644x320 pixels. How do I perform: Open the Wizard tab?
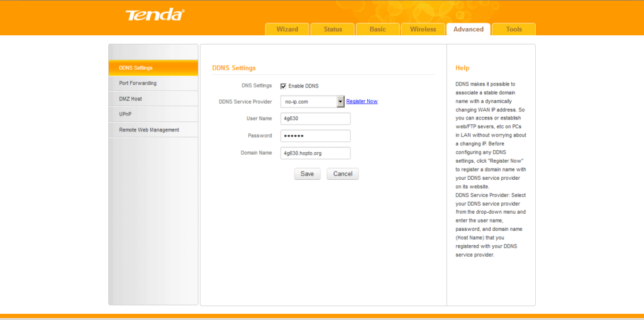click(287, 30)
